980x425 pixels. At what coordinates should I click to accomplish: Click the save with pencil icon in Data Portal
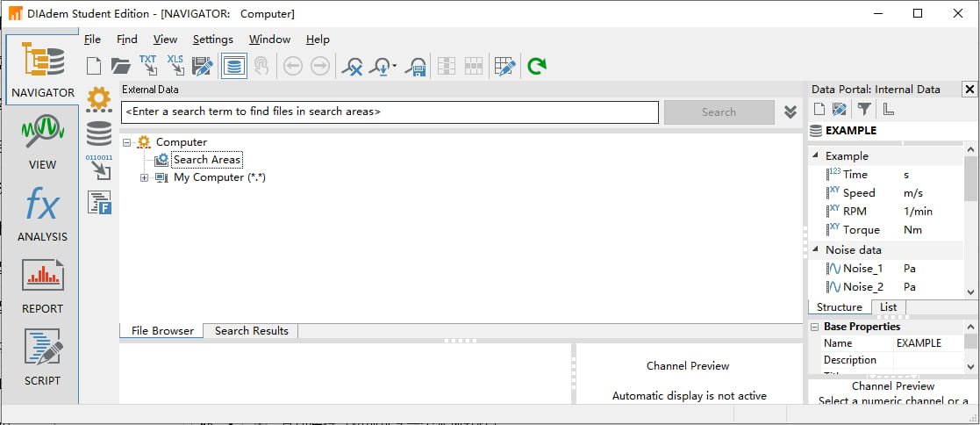(x=840, y=110)
